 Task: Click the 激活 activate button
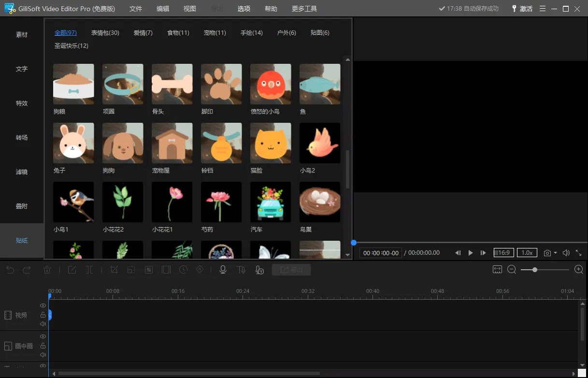click(522, 9)
